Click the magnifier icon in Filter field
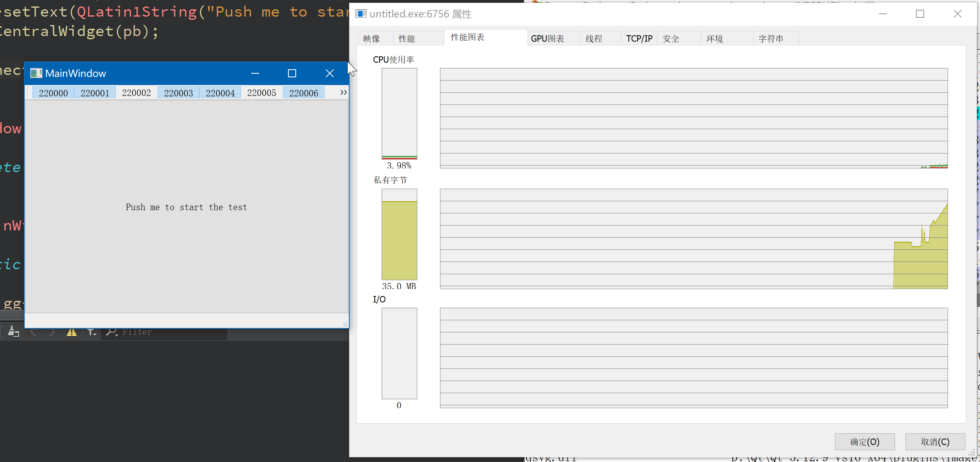Viewport: 980px width, 462px height. coord(111,332)
